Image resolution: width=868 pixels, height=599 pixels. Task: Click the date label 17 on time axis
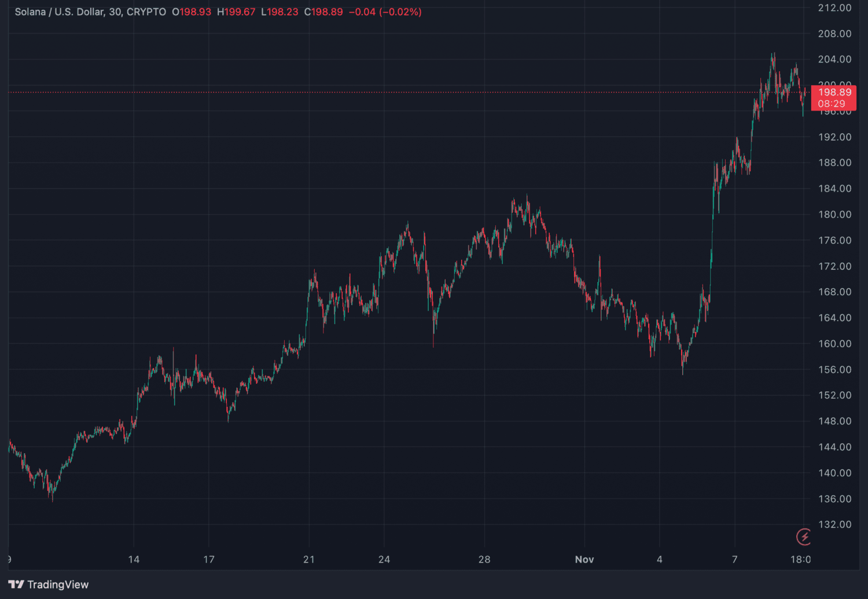(x=209, y=559)
